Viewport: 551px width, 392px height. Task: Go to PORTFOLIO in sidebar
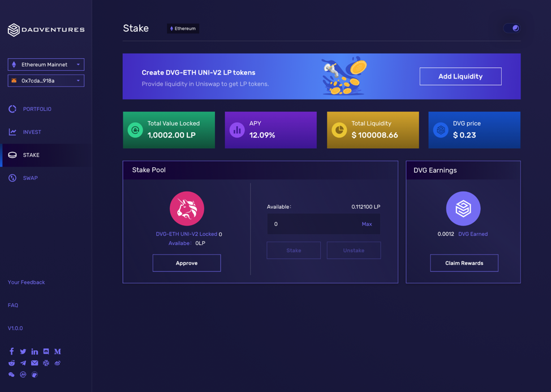point(37,109)
